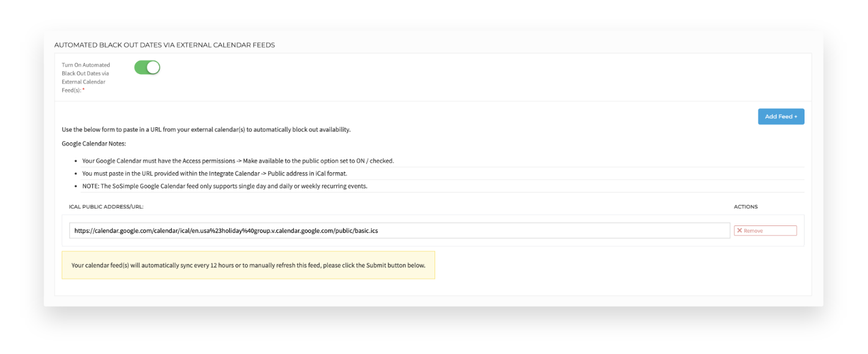Open the AUTOMATED BLACK OUT DATES section header
Screen dimensions: 868x354
164,44
